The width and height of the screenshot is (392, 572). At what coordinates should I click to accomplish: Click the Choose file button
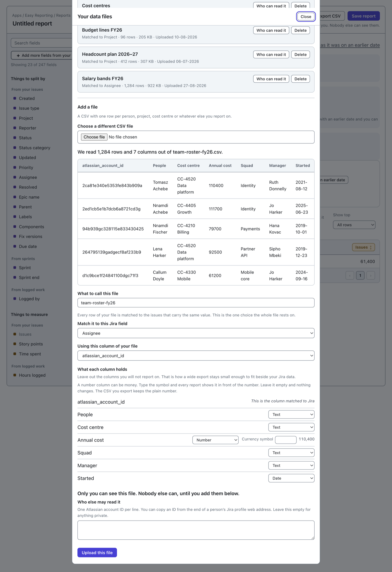coord(94,137)
